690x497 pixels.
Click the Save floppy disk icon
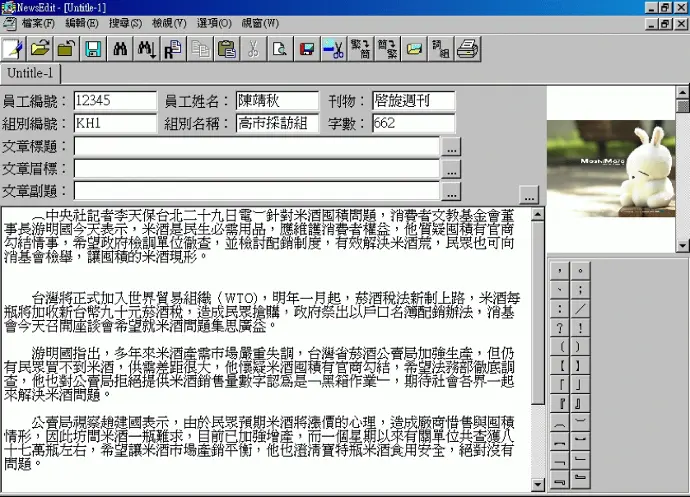pyautogui.click(x=92, y=47)
